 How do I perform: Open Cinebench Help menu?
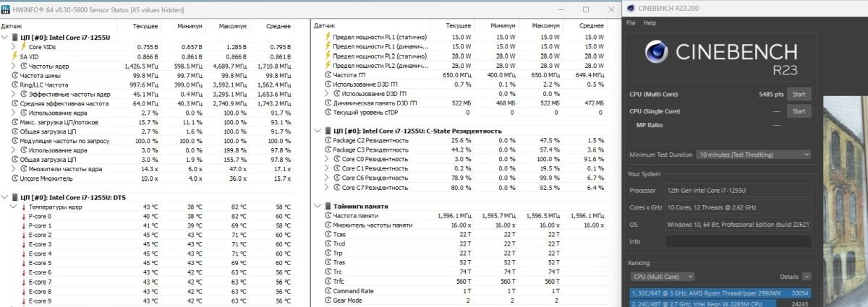pyautogui.click(x=650, y=23)
